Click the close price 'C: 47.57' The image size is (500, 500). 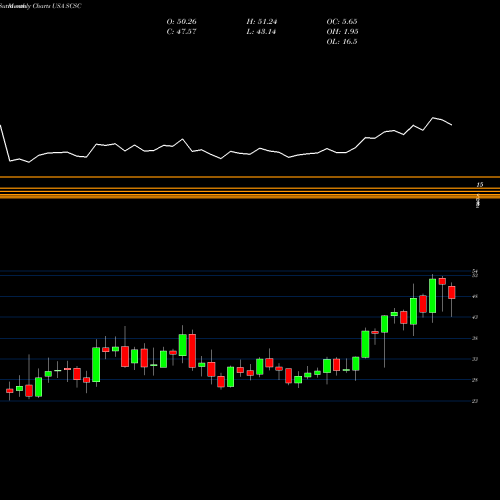point(181,32)
